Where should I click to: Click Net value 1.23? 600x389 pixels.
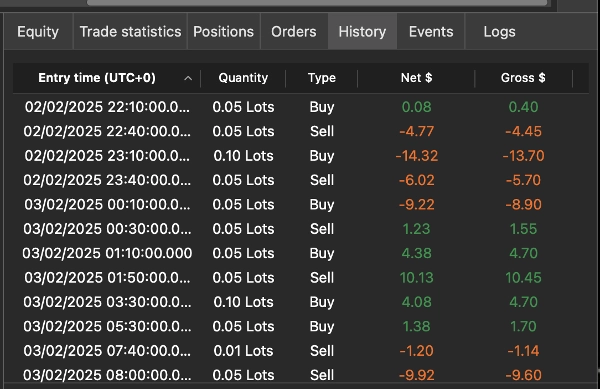click(416, 229)
